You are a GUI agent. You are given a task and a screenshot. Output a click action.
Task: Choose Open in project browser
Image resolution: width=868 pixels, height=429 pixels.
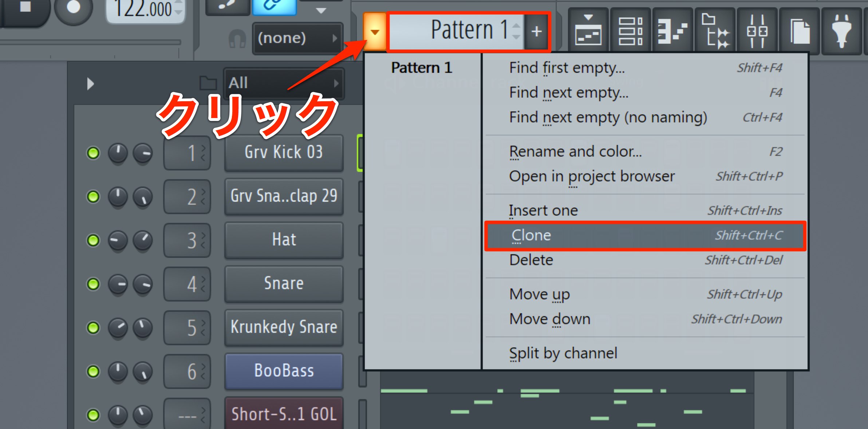pyautogui.click(x=645, y=176)
